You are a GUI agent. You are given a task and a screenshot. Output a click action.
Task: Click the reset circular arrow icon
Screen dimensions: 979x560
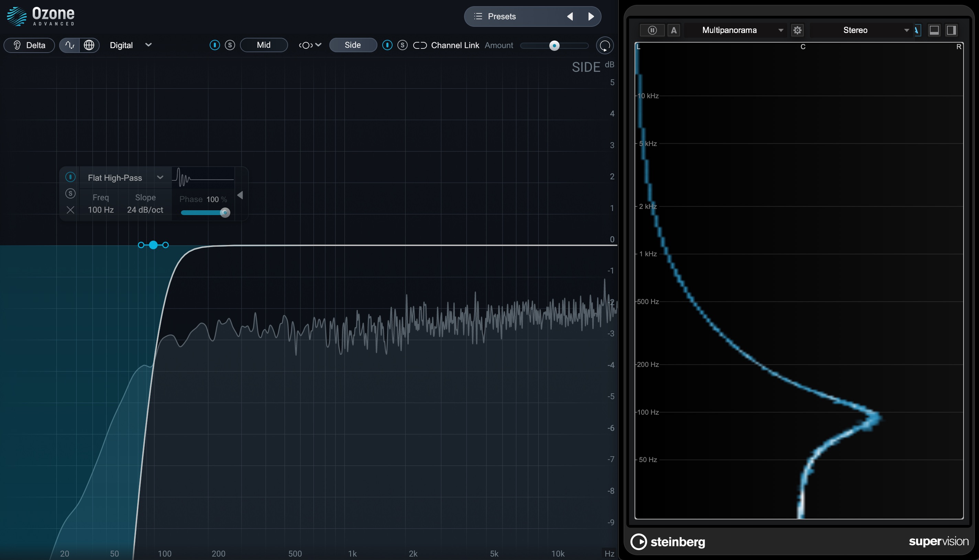pos(605,45)
